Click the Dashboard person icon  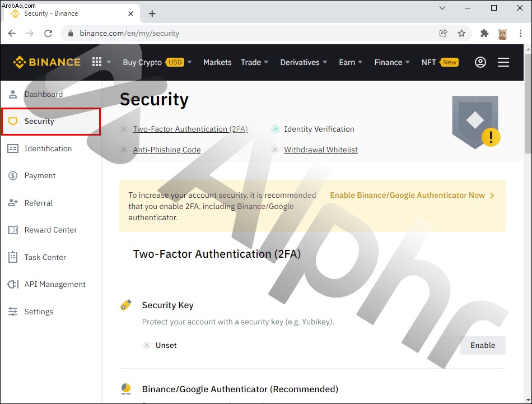(13, 94)
